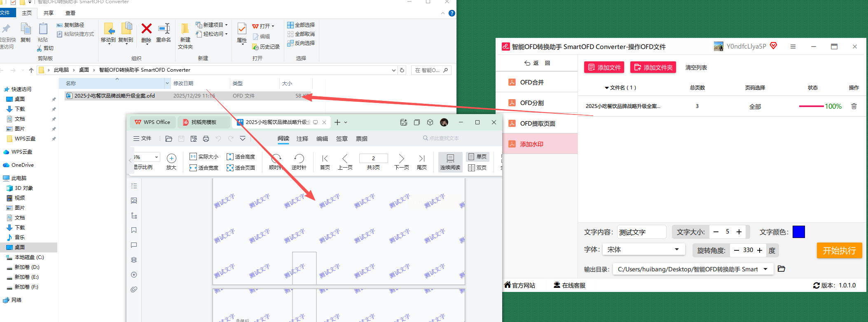Select 单页 single page view
This screenshot has height=322, width=868.
[x=477, y=156]
